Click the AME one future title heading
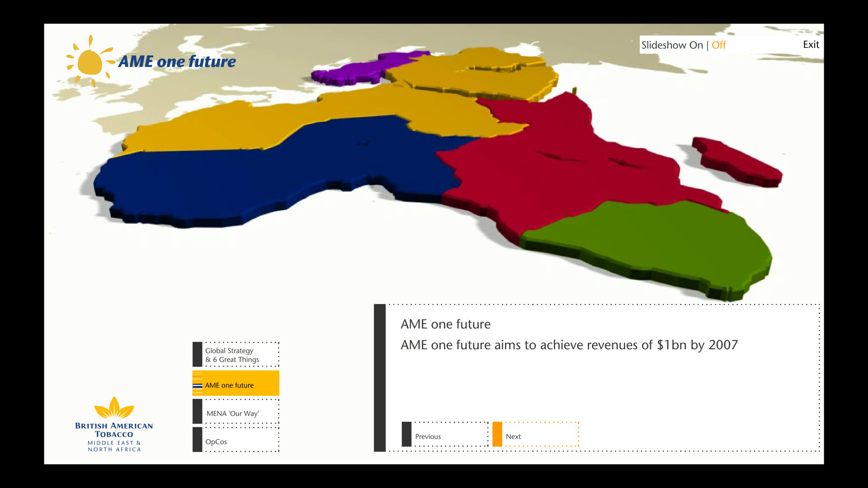 click(445, 324)
